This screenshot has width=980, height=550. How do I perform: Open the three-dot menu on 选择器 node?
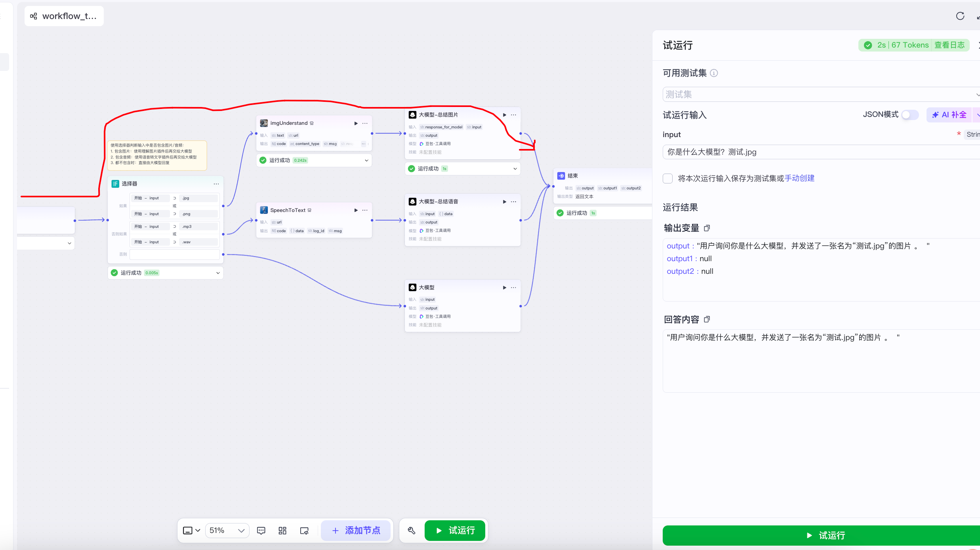[216, 184]
